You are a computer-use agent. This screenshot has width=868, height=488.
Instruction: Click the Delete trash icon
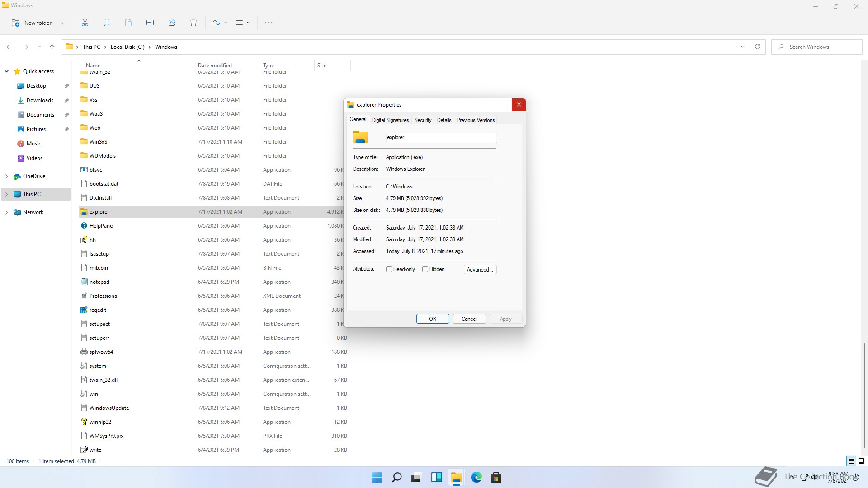click(x=193, y=23)
